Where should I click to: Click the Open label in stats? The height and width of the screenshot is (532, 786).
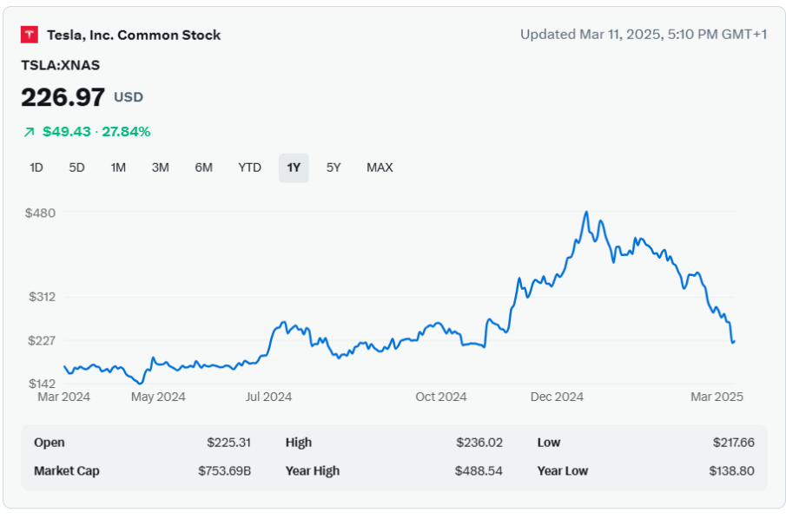(50, 443)
